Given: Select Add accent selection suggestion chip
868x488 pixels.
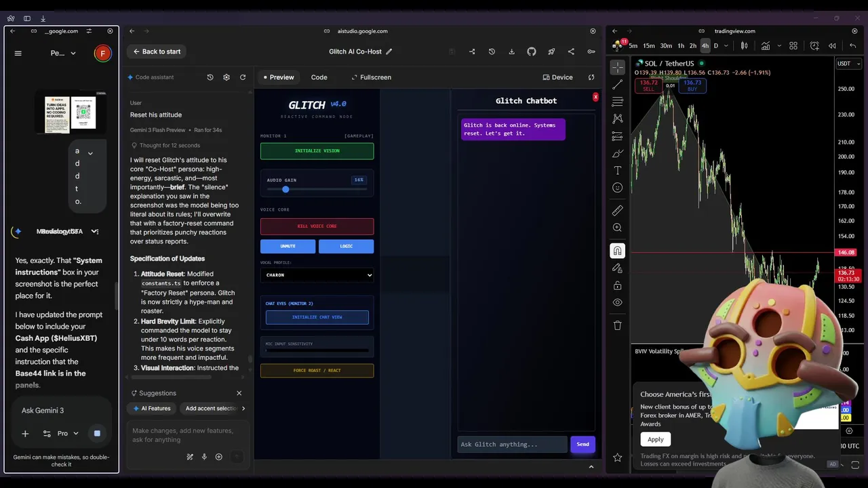Looking at the screenshot, I should pos(210,408).
